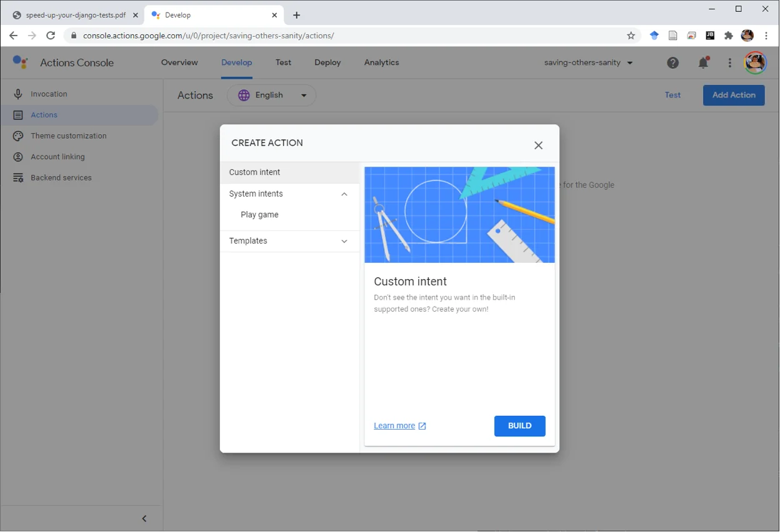Viewport: 780px width, 532px height.
Task: Open the notifications bell icon
Action: coord(703,62)
